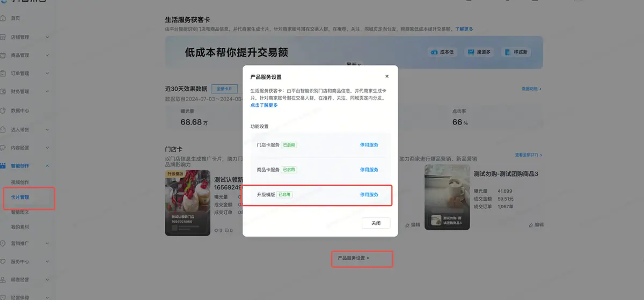Click the 曝光量 value 68.68万
Viewport: 644px width, 300px height.
pos(194,122)
